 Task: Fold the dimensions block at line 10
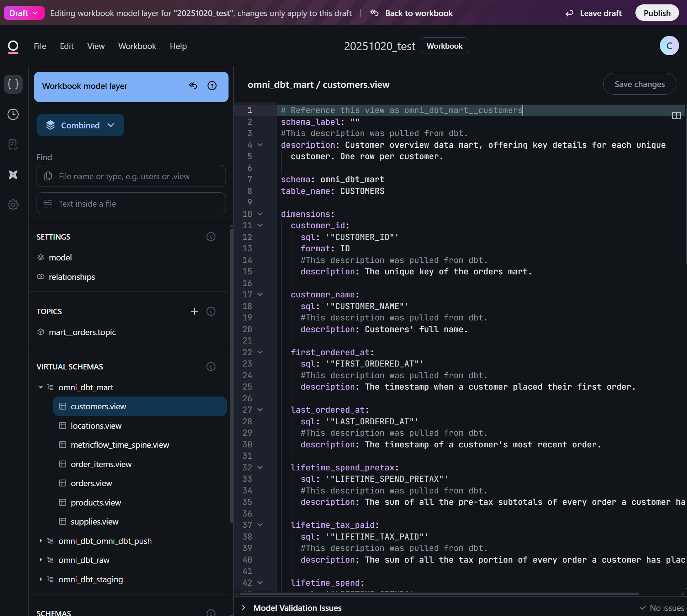[x=260, y=214]
